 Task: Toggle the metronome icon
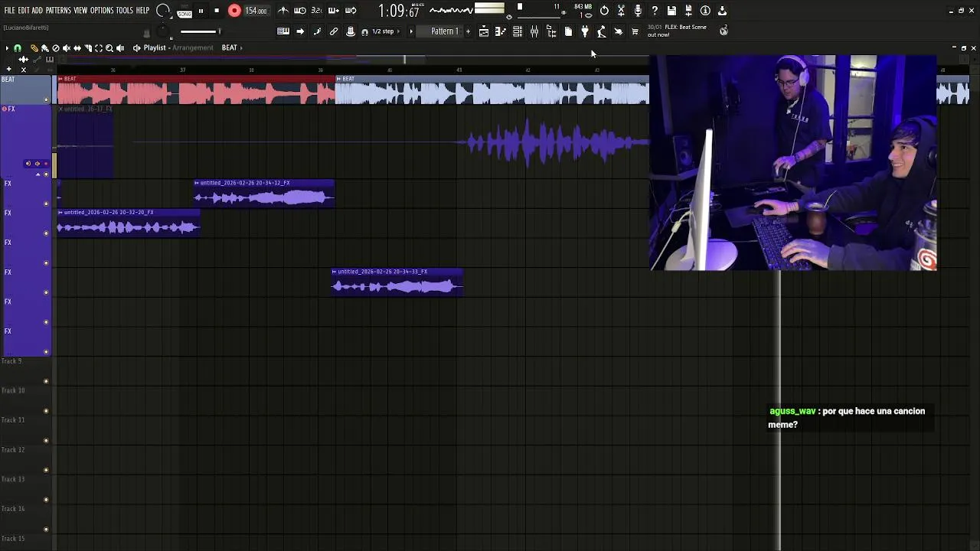pyautogui.click(x=283, y=11)
